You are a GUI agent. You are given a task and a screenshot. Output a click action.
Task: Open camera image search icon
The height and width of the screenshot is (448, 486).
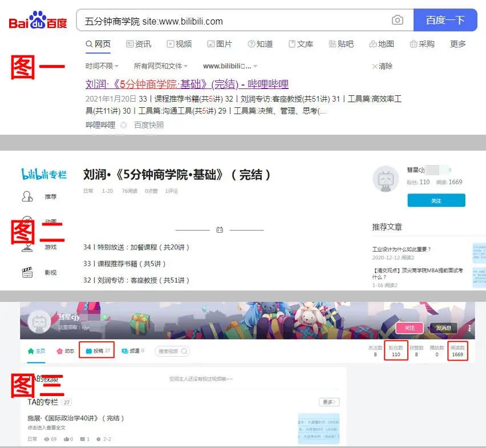(x=398, y=20)
